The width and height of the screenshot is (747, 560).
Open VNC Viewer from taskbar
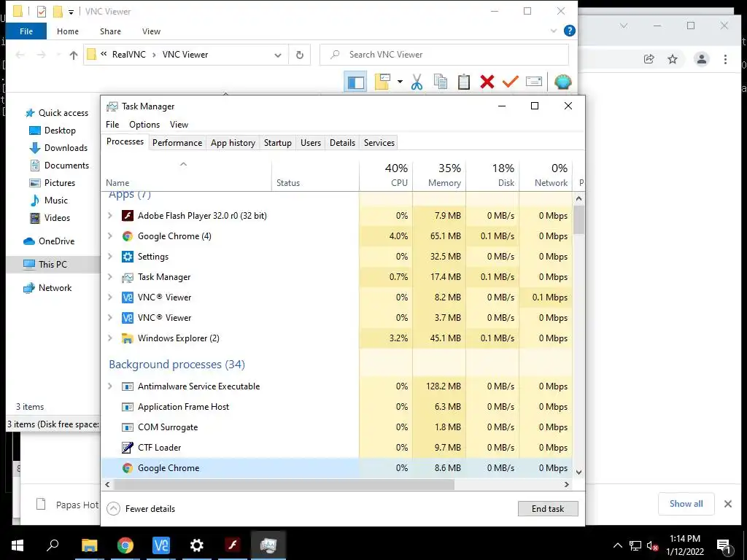(x=160, y=545)
